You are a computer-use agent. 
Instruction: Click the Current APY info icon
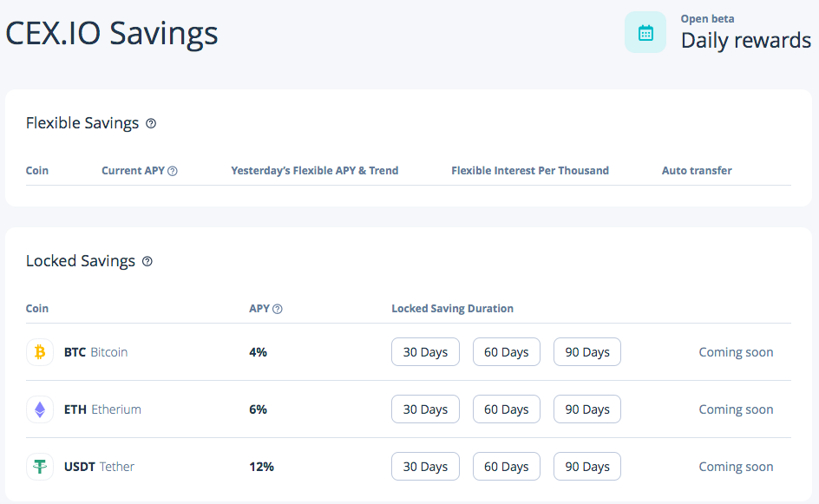tap(173, 171)
